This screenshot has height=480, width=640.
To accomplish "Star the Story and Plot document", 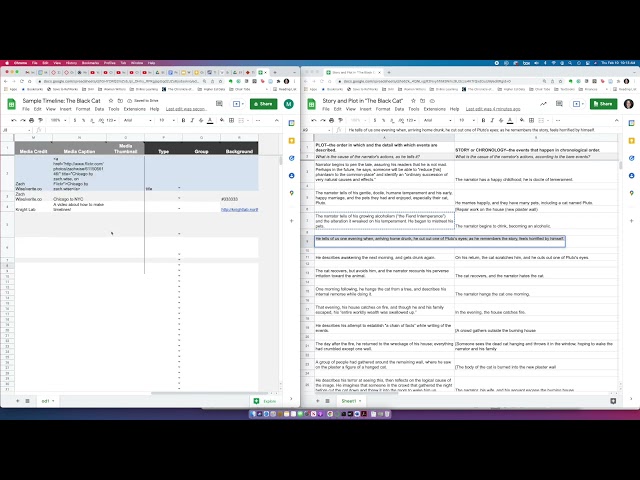I will (413, 100).
